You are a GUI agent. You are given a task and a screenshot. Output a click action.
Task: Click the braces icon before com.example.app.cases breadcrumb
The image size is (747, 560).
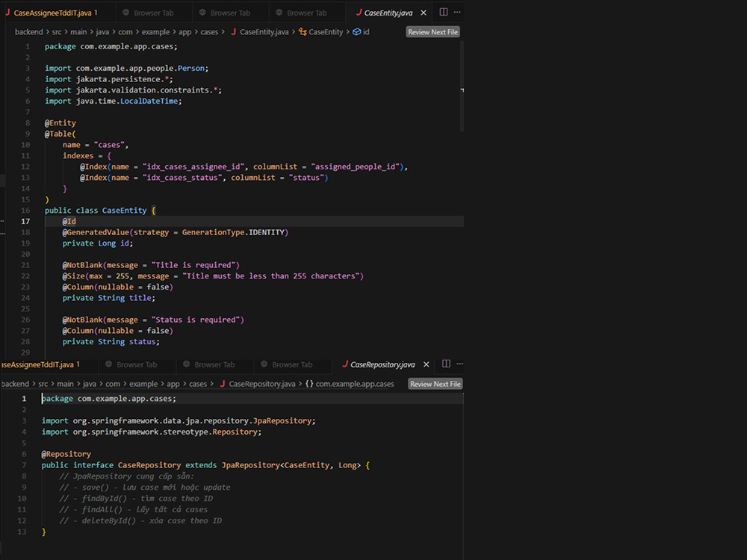tap(309, 383)
